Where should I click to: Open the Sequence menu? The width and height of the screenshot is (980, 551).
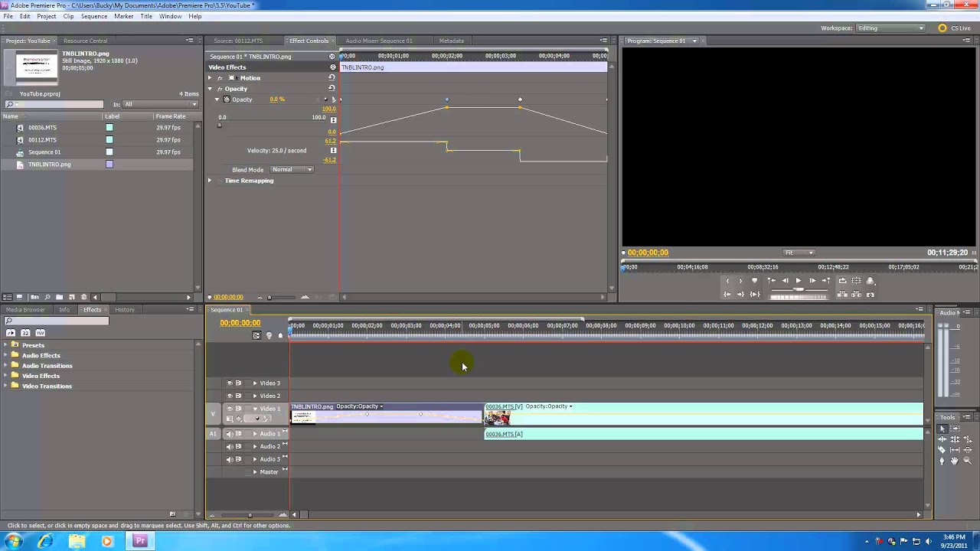[93, 16]
